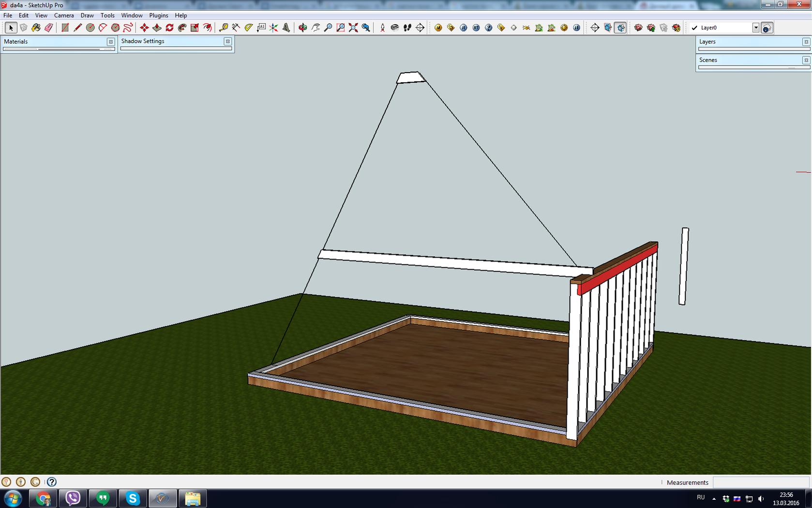Screen dimensions: 812x508
Task: Select the Polygon drawing tool
Action: tap(115, 28)
